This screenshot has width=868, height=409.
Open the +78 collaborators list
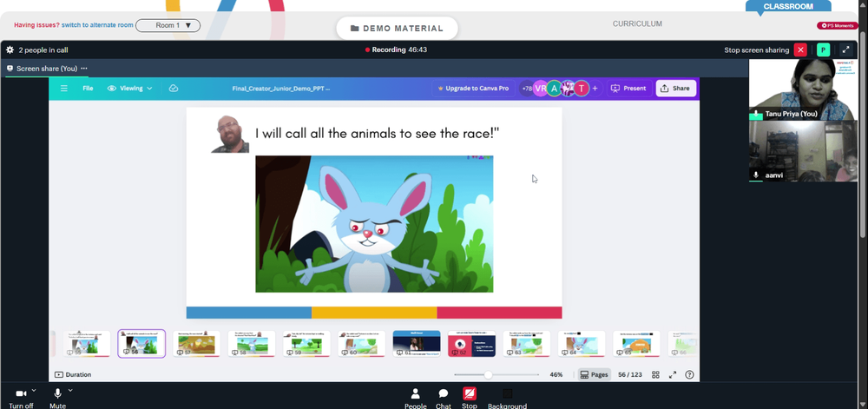tap(526, 89)
